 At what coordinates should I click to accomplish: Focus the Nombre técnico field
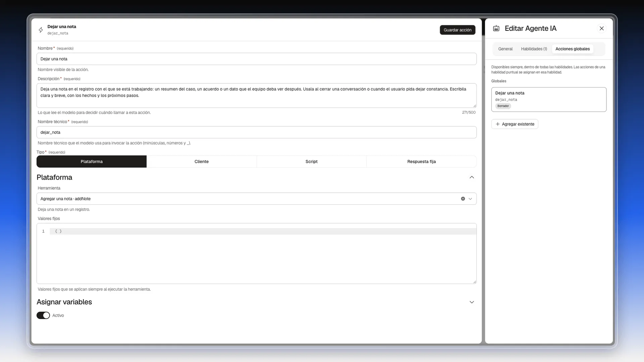coord(256,132)
